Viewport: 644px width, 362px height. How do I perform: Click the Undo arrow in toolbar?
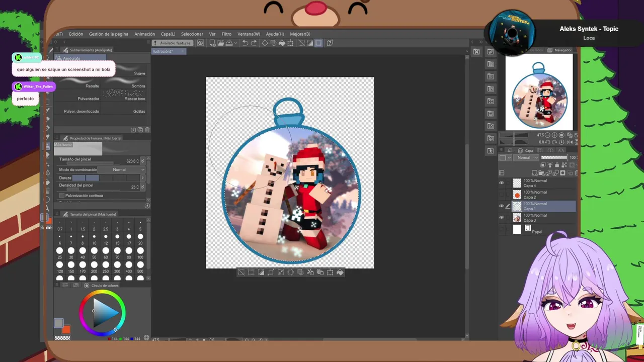coord(245,43)
